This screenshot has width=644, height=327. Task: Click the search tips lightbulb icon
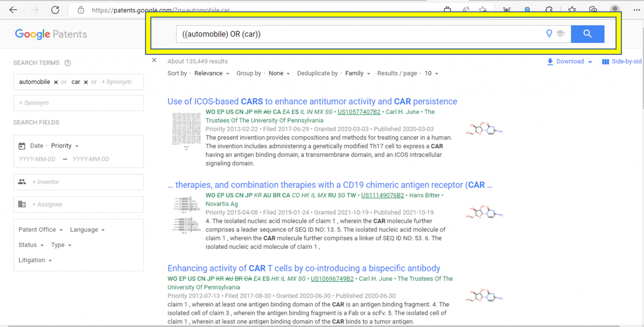(549, 34)
